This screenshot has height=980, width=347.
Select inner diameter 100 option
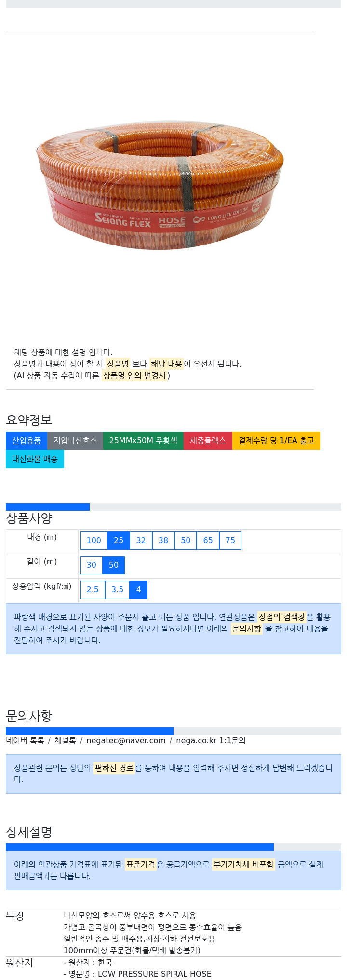click(x=93, y=541)
